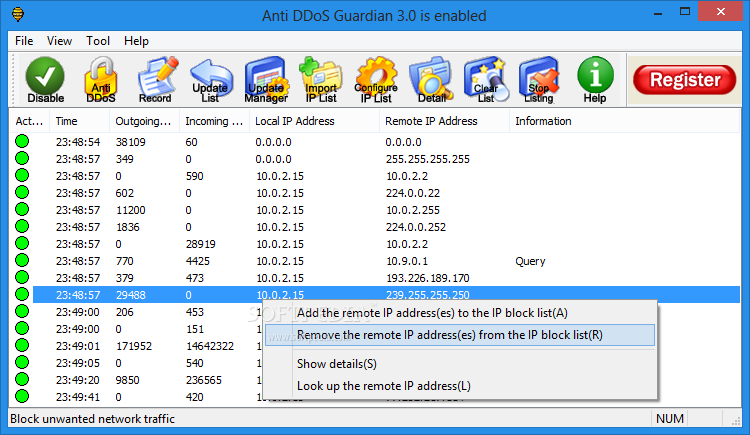The height and width of the screenshot is (435, 750).
Task: Click green status dot of 193.226.189.170 row
Action: pos(22,277)
